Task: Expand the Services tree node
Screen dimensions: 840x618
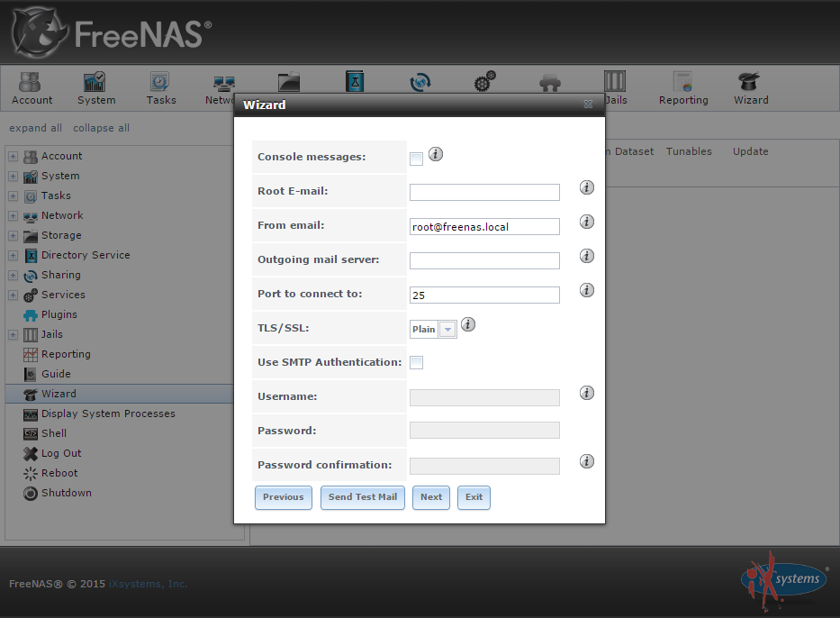Action: click(x=14, y=295)
